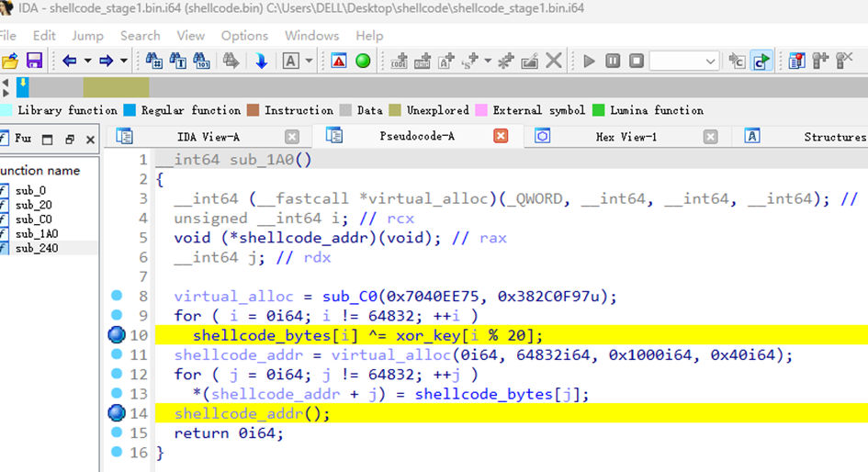This screenshot has width=868, height=472.
Task: Open dropdown next to struct 's' icon
Action: tap(488, 61)
